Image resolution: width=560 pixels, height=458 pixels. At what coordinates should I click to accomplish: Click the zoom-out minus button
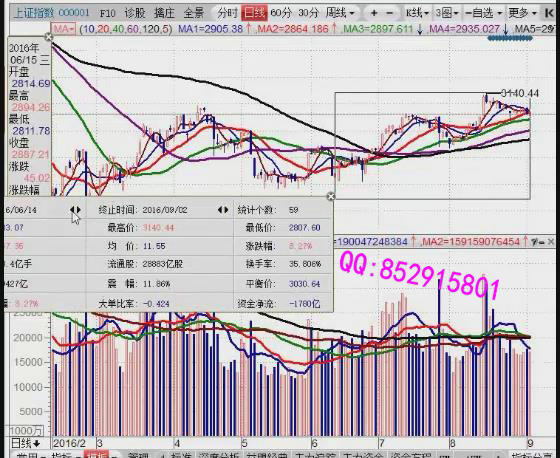390,13
